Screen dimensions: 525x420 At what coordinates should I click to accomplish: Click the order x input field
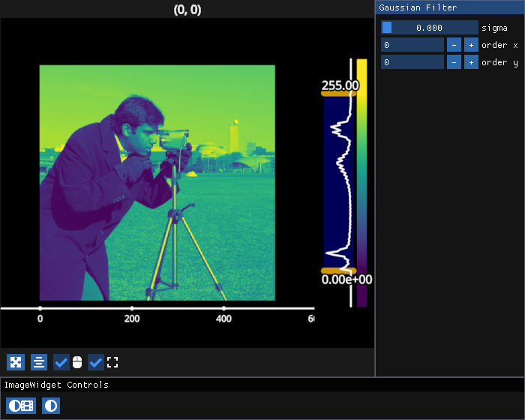(x=412, y=45)
